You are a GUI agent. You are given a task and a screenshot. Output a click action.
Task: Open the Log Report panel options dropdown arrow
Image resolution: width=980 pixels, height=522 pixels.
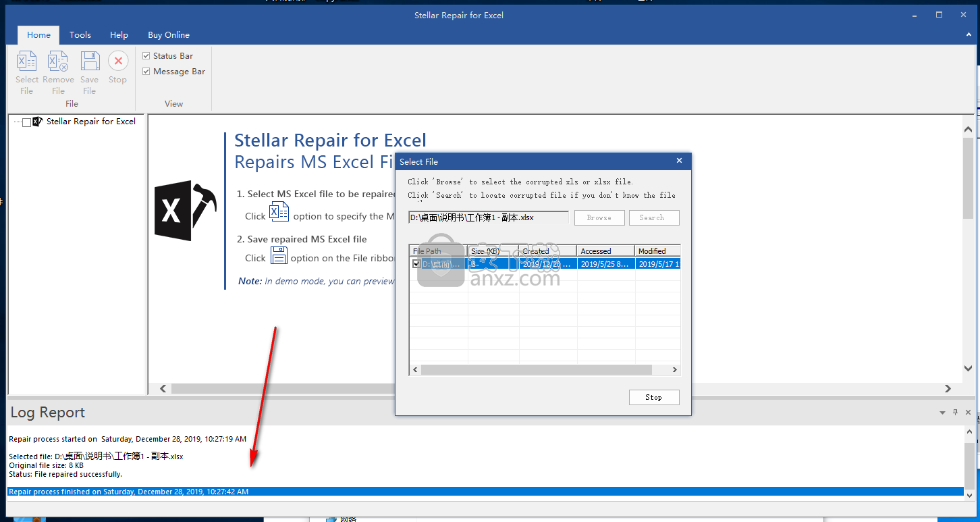[942, 412]
